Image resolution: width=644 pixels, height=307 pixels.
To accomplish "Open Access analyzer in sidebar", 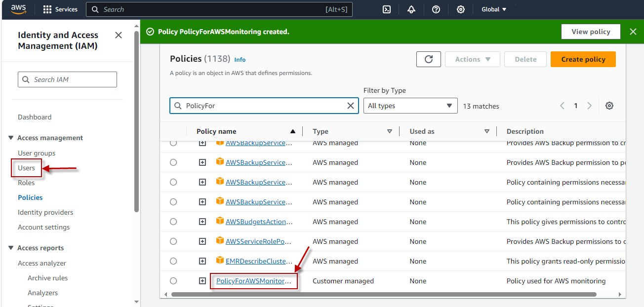I will click(x=42, y=263).
